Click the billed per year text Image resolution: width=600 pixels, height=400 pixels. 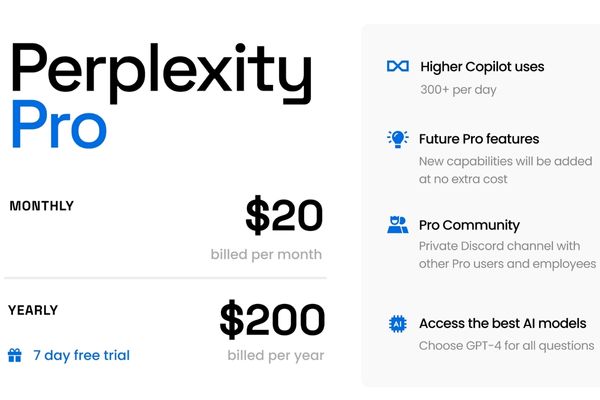tap(275, 355)
